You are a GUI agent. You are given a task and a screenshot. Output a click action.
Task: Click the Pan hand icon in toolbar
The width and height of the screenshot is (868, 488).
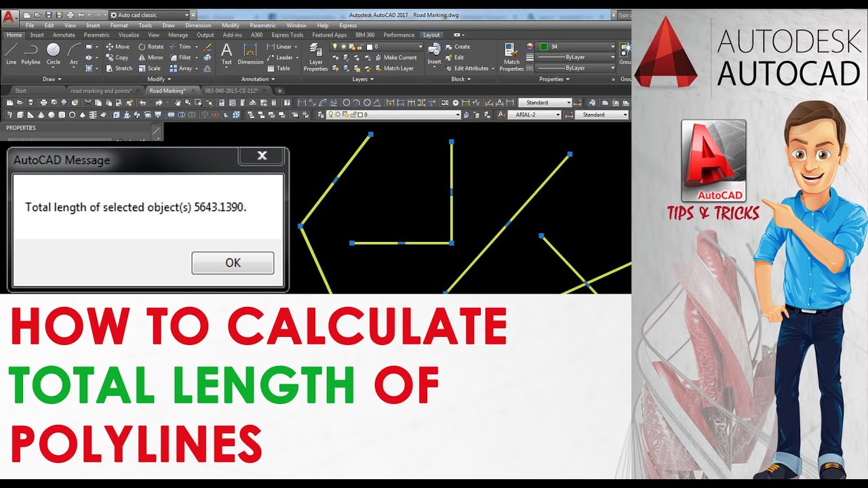click(178, 102)
